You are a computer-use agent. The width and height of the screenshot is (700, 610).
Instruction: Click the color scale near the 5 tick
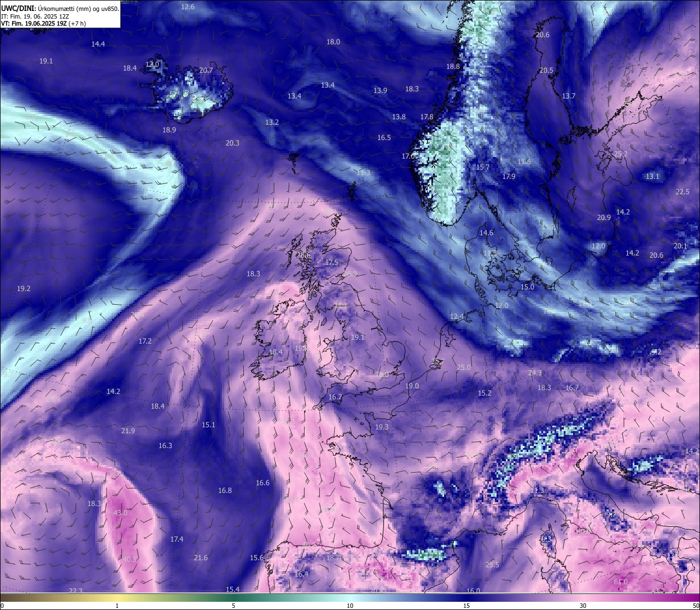coord(234,597)
